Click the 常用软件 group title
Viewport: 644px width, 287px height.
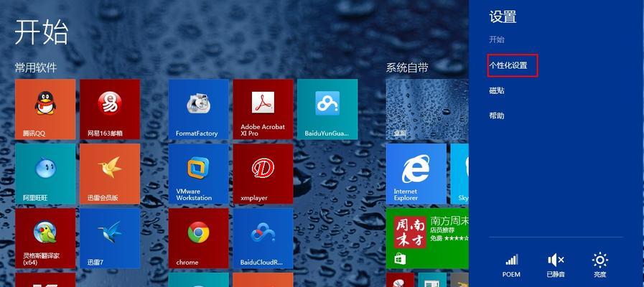click(36, 67)
